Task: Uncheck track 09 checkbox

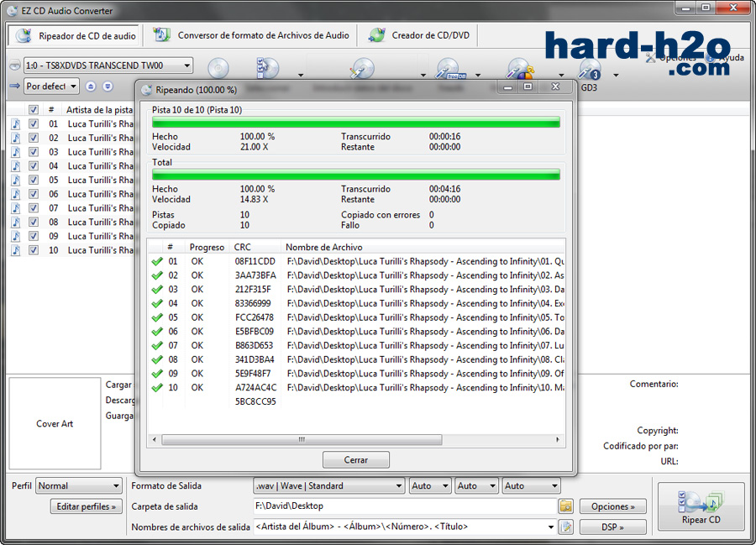Action: 34,236
